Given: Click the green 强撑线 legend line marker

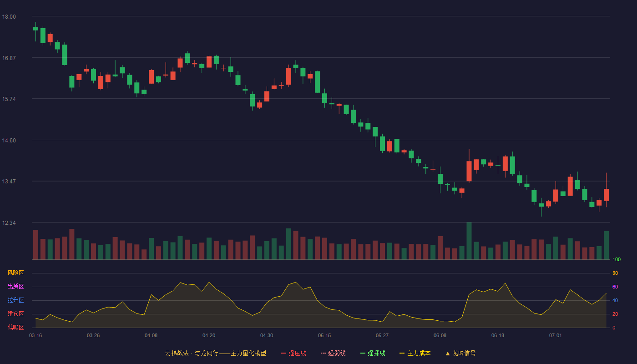Looking at the screenshot, I should click(363, 353).
